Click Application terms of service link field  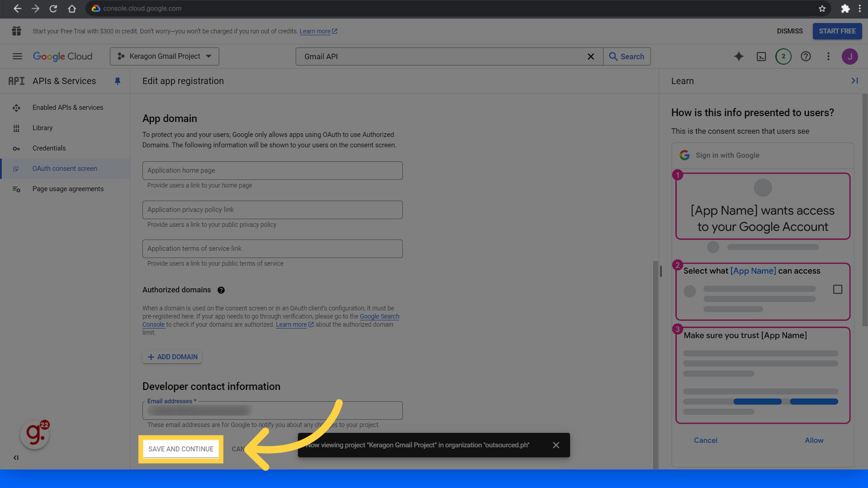(x=273, y=249)
